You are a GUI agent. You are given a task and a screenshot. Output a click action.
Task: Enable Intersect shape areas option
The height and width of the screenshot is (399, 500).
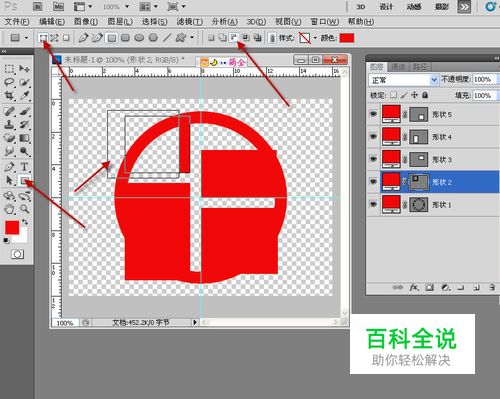point(246,38)
